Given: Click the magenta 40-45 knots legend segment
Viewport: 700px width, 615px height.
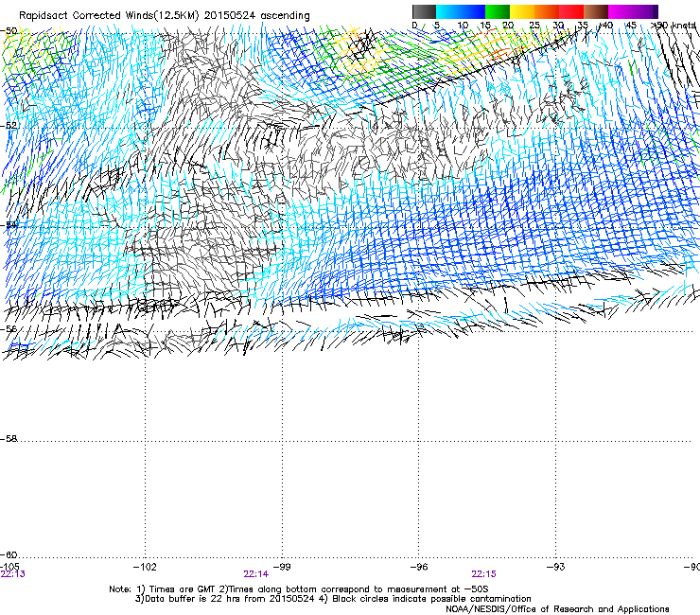Looking at the screenshot, I should coord(621,11).
